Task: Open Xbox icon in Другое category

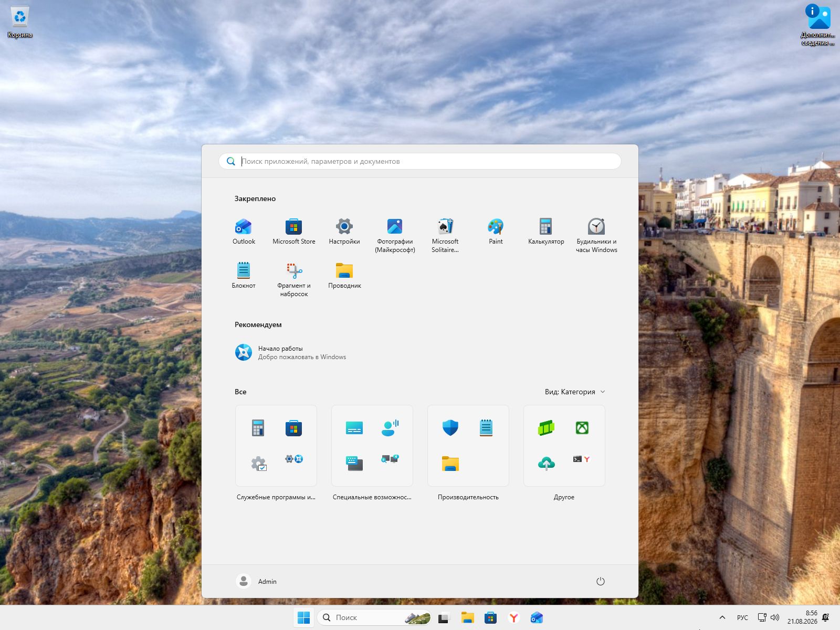Action: click(582, 428)
